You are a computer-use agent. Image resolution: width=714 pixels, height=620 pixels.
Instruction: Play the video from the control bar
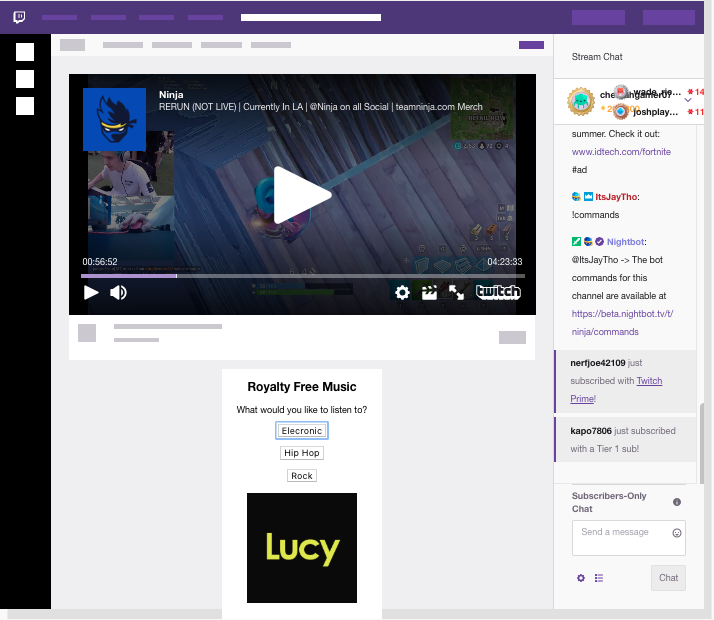tap(91, 292)
